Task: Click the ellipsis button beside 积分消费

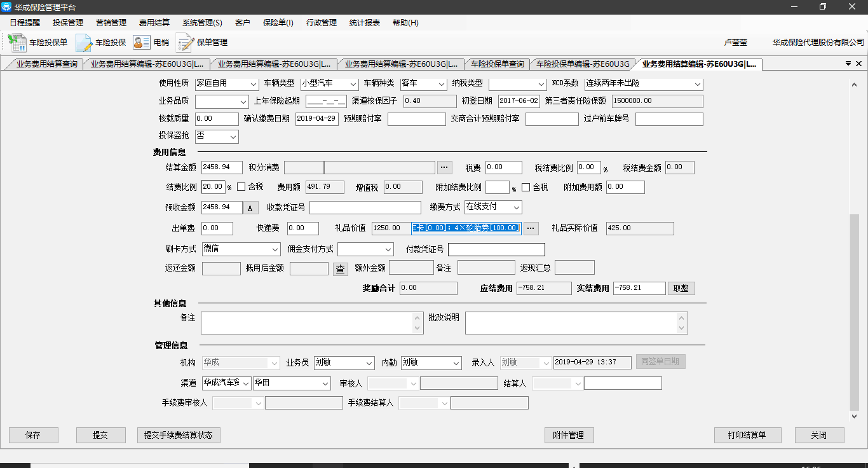Action: [x=445, y=167]
